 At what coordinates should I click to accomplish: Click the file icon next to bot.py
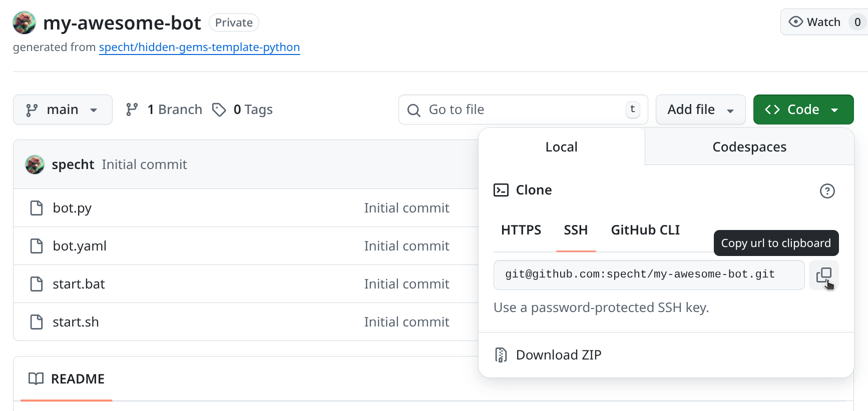click(37, 208)
